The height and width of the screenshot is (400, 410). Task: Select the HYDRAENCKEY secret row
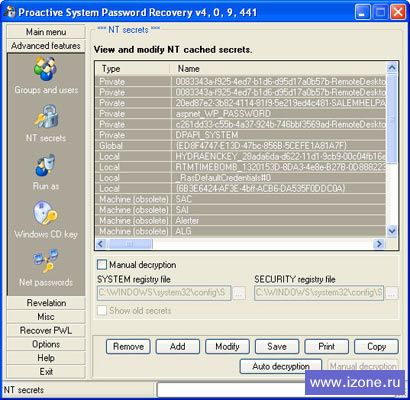[241, 156]
